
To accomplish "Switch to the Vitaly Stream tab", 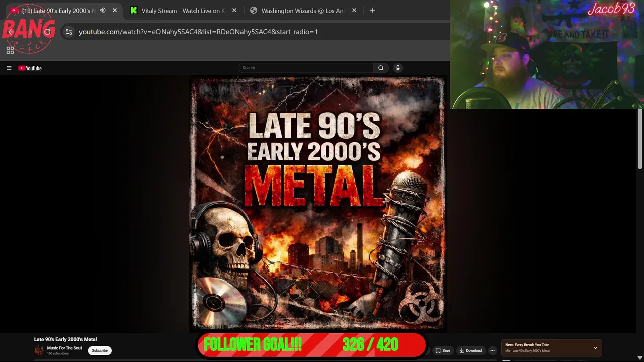I will (182, 10).
